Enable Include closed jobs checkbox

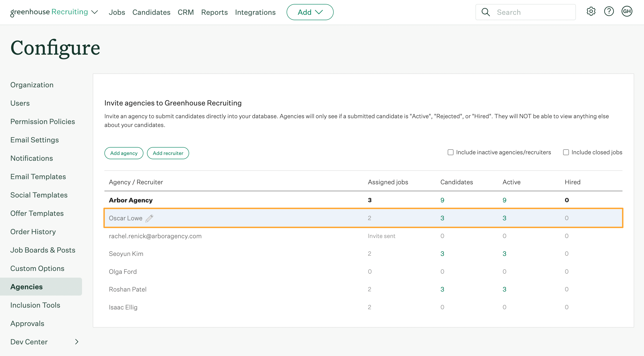tap(566, 152)
